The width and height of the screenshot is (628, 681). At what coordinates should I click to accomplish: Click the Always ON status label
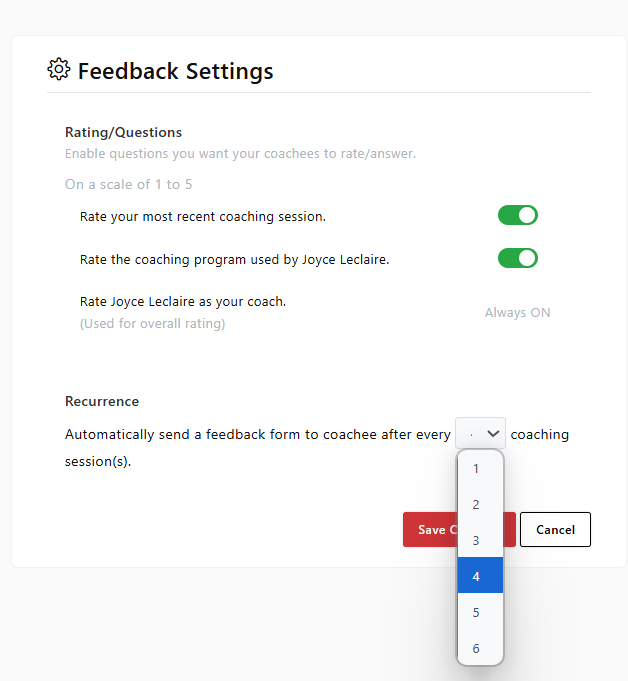click(x=517, y=312)
